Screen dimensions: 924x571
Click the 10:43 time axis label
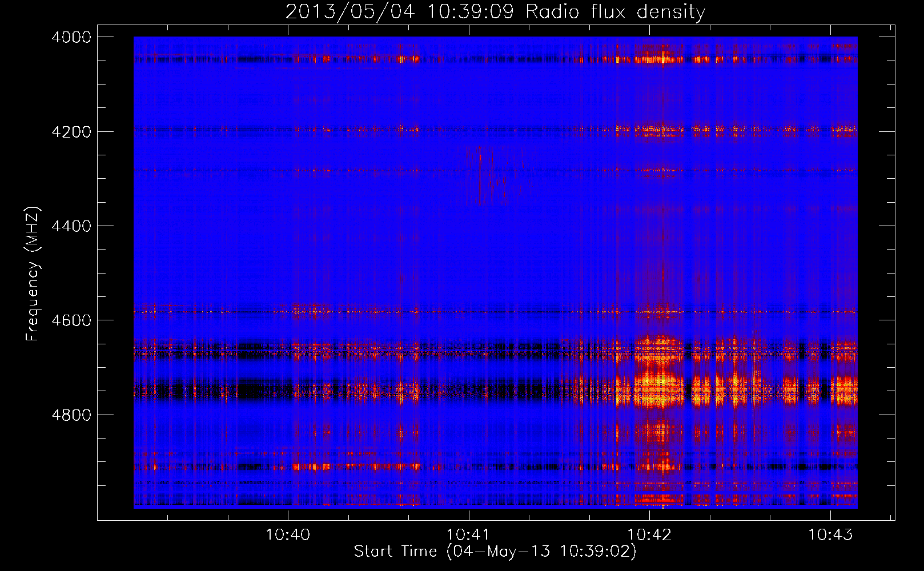[x=830, y=534]
